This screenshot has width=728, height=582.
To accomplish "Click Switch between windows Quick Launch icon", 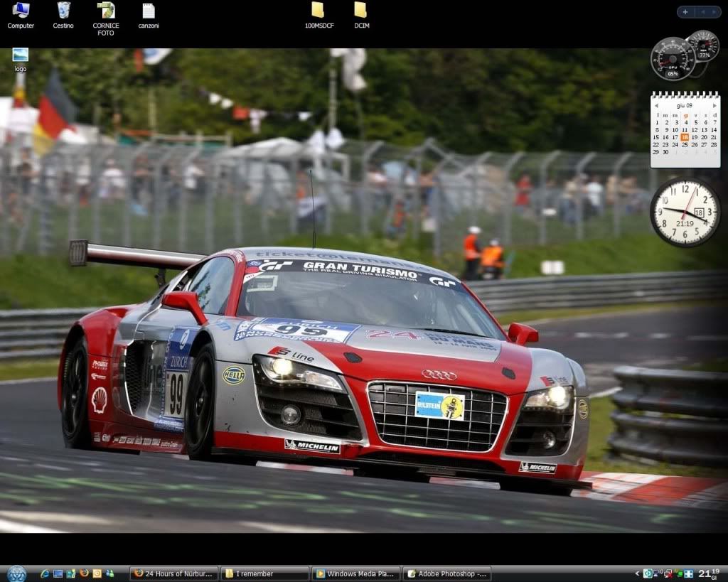I will 70,573.
